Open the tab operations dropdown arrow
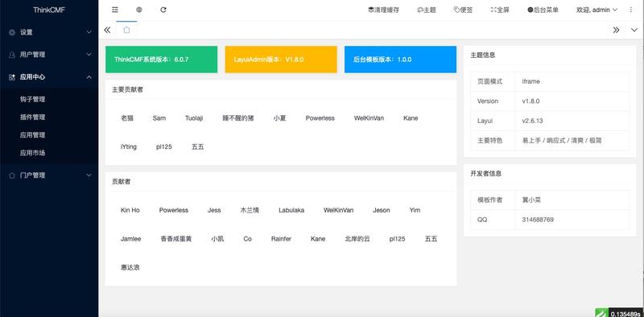Screen dimensions: 644x317 click(x=634, y=30)
